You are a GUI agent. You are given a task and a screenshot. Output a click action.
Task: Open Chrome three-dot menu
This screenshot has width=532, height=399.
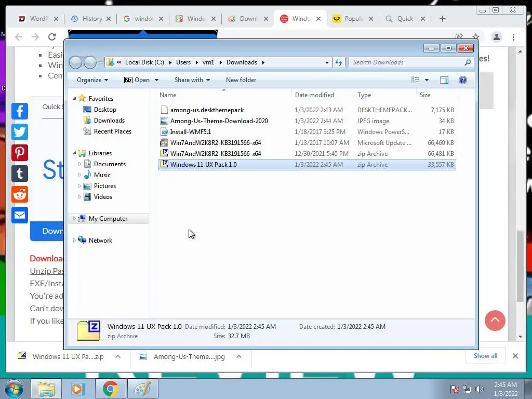[514, 37]
